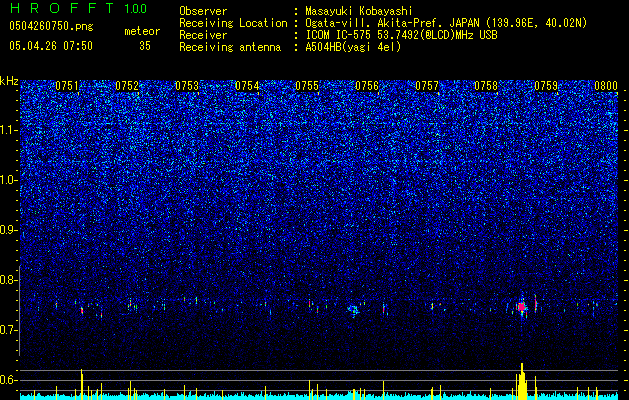The image size is (629, 400).
Task: Click the ICOM IC-575 receiver details
Action: point(401,35)
